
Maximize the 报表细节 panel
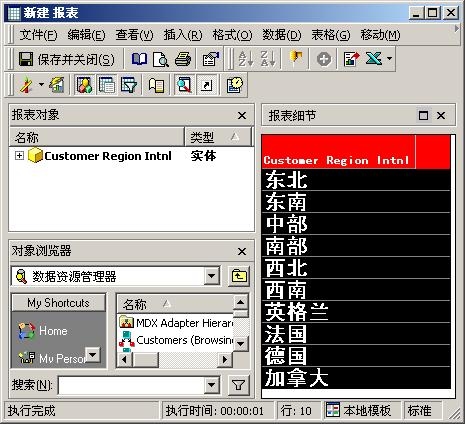pyautogui.click(x=423, y=115)
